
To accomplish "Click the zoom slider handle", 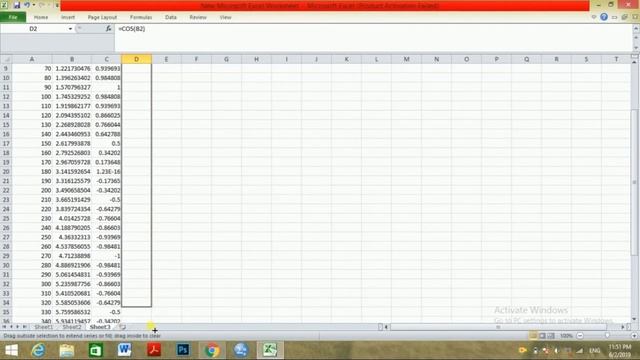I will pyautogui.click(x=607, y=336).
